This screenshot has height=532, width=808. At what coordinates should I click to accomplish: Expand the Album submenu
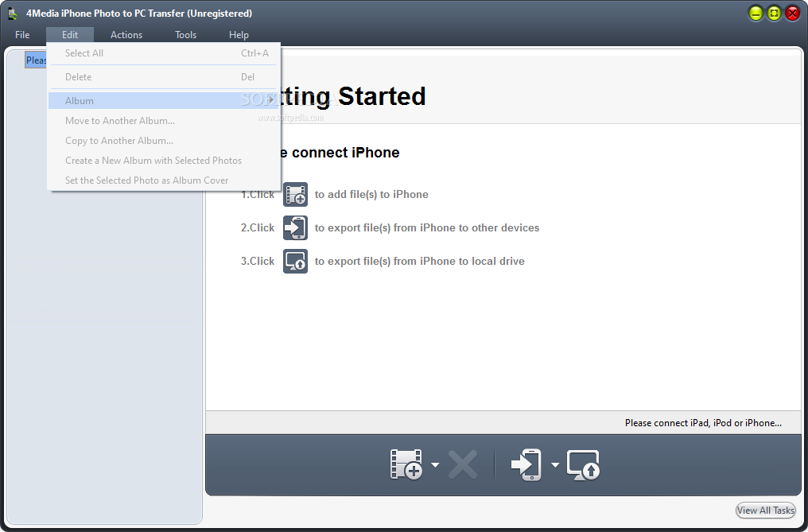(164, 100)
